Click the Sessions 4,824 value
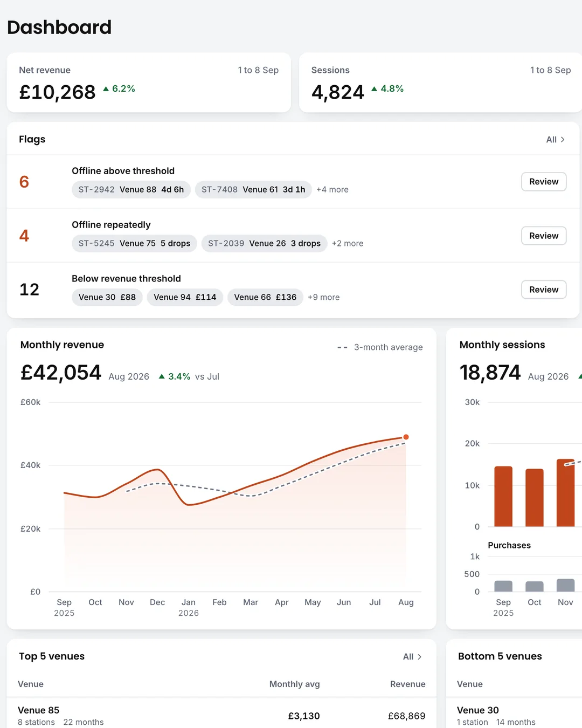 (x=338, y=92)
